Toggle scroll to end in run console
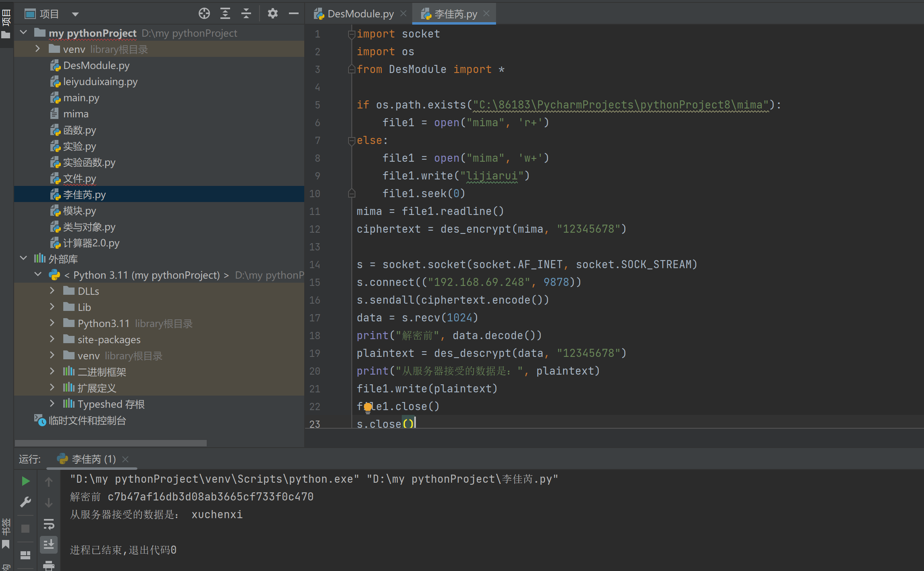Image resolution: width=924 pixels, height=571 pixels. pyautogui.click(x=49, y=545)
